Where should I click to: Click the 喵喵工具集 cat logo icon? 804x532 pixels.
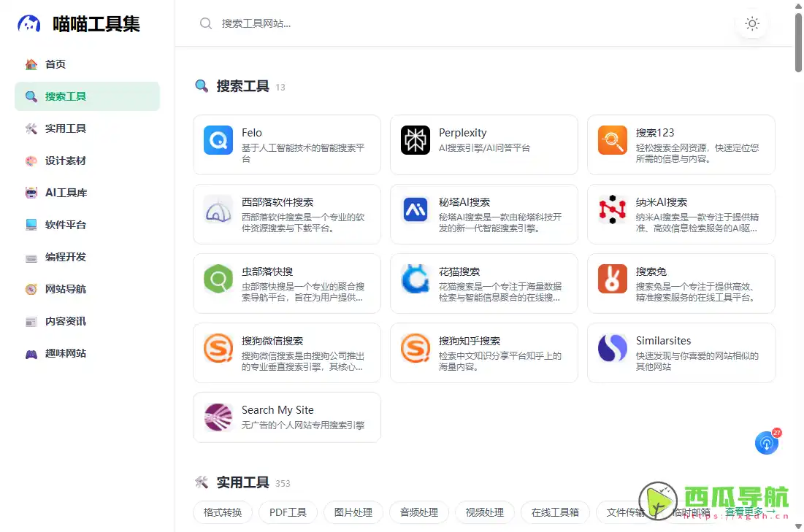(x=29, y=23)
